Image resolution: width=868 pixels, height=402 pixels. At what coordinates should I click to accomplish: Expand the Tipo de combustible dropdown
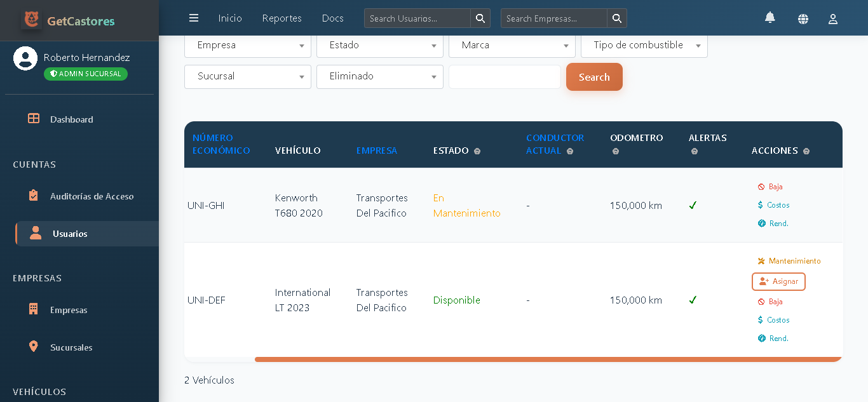644,45
